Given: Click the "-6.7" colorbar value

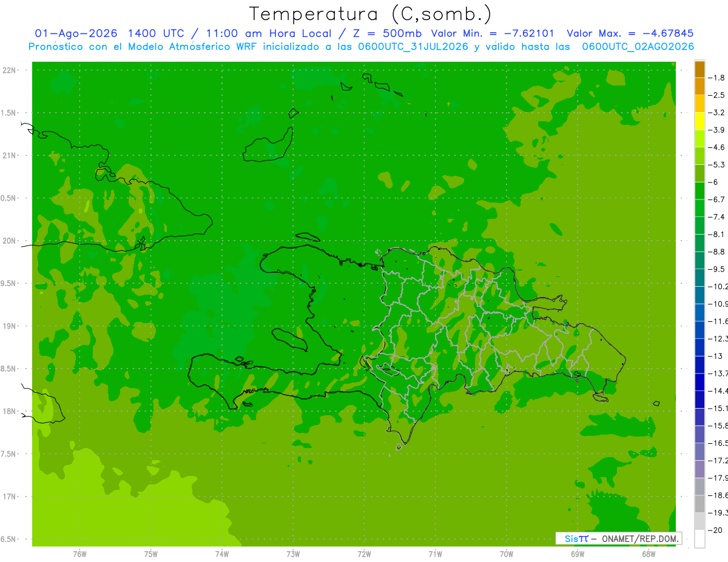Looking at the screenshot, I should point(717,199).
